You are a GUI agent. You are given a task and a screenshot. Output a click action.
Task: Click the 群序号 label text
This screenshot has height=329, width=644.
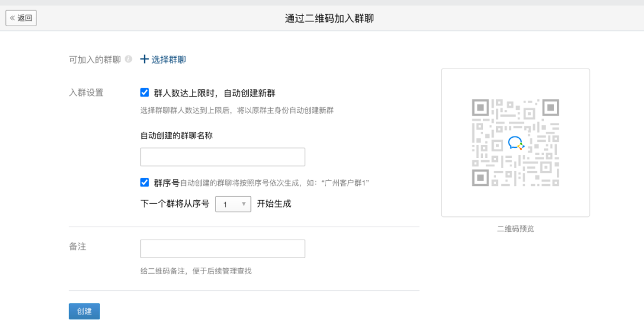[166, 183]
